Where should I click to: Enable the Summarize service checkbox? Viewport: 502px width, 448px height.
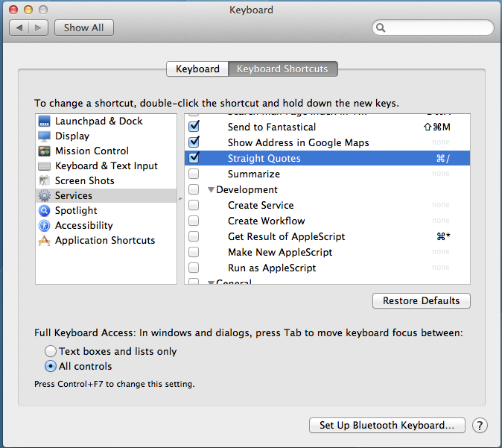click(x=194, y=174)
